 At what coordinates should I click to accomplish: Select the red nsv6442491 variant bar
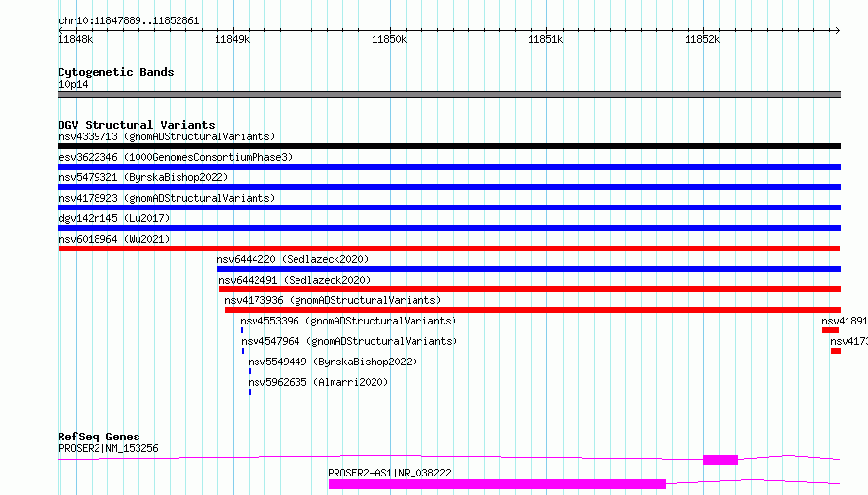tap(530, 289)
